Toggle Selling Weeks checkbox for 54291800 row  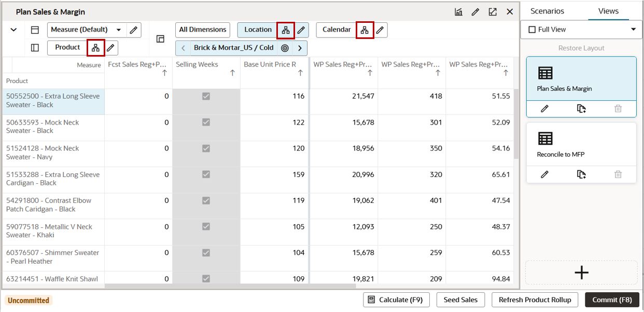(206, 200)
